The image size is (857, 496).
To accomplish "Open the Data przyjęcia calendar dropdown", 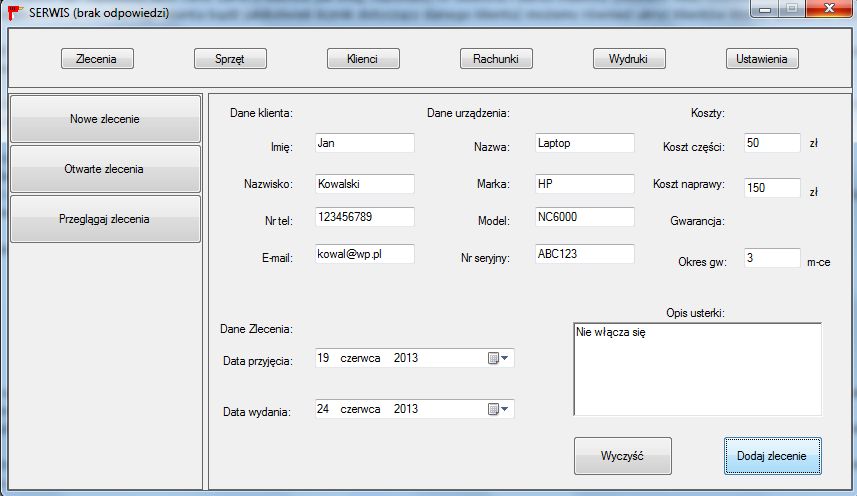I will coord(498,358).
